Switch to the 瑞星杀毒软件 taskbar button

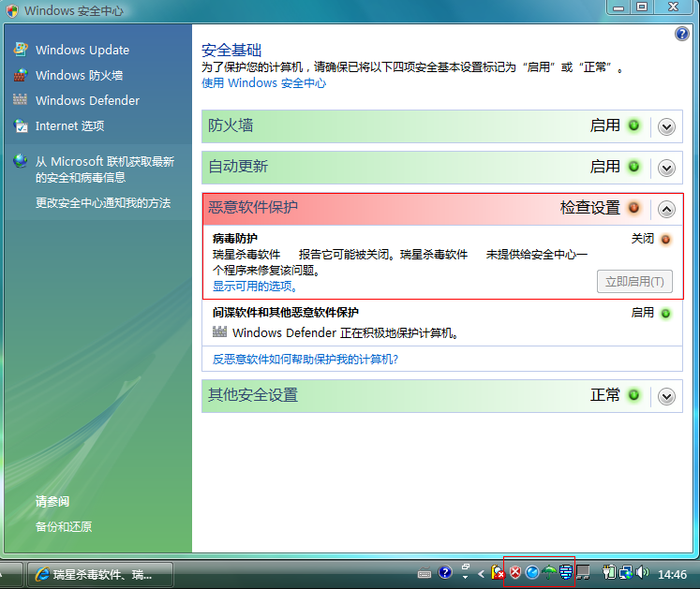[x=100, y=574]
